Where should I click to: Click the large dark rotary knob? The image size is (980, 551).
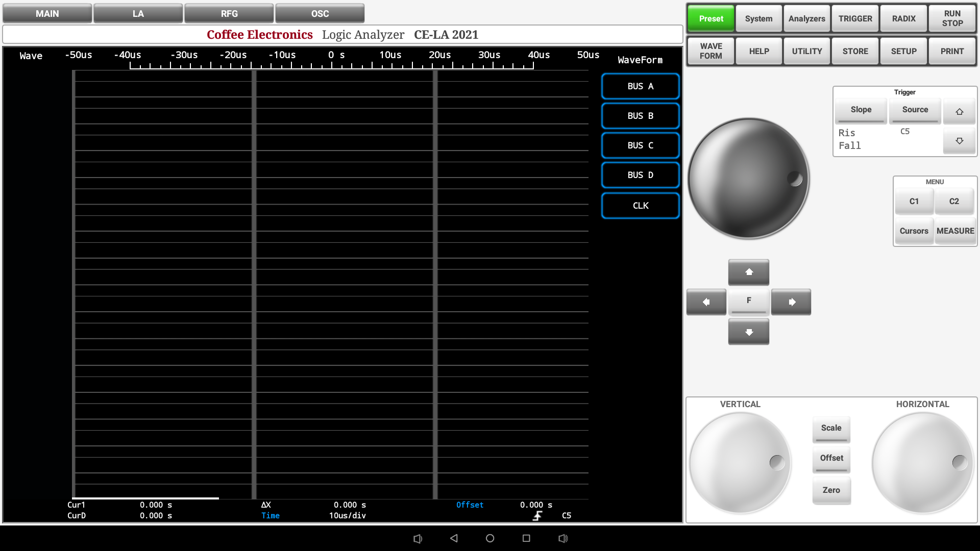748,179
